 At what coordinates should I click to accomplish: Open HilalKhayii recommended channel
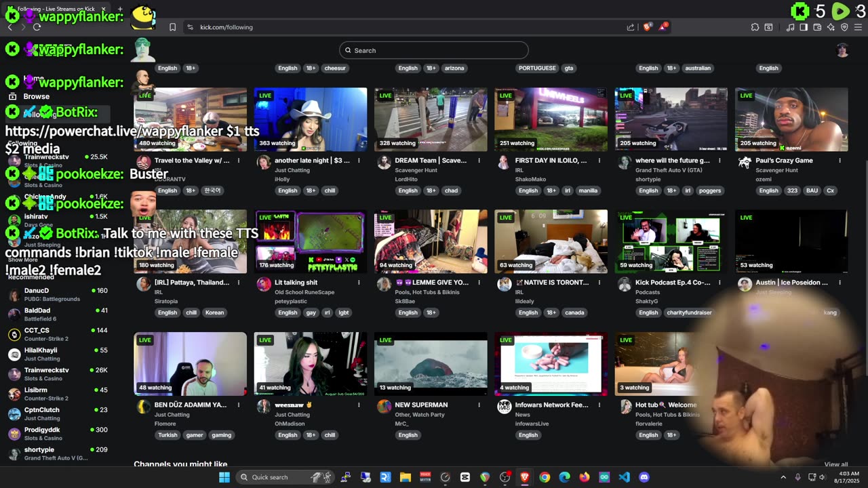pyautogui.click(x=58, y=354)
